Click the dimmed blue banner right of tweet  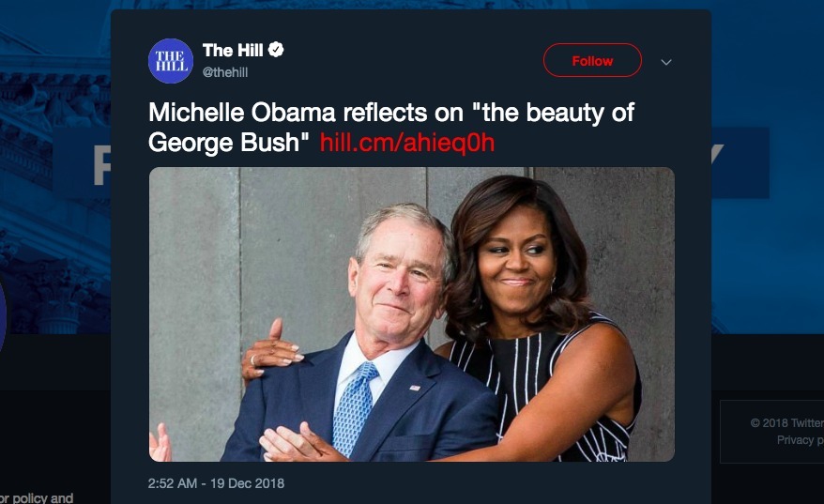click(x=740, y=162)
